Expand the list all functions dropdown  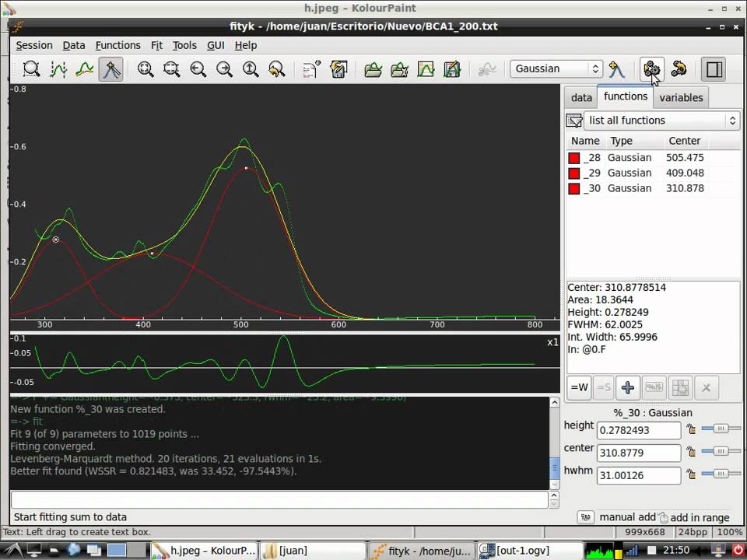point(661,120)
